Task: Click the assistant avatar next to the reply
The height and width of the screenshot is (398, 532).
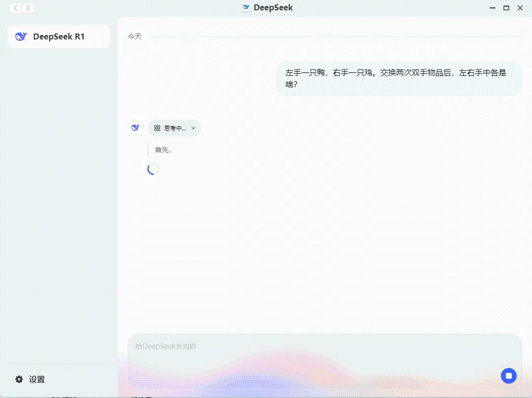Action: click(136, 128)
